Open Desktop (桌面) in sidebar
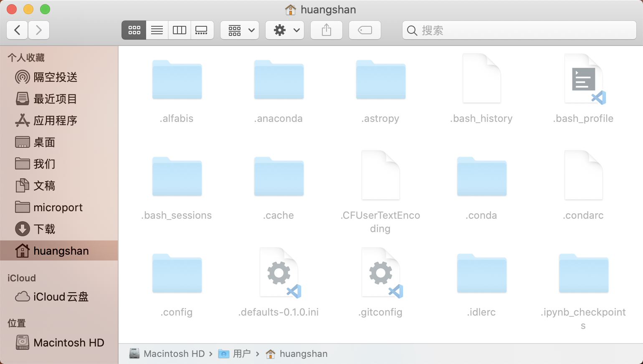 [x=59, y=142]
